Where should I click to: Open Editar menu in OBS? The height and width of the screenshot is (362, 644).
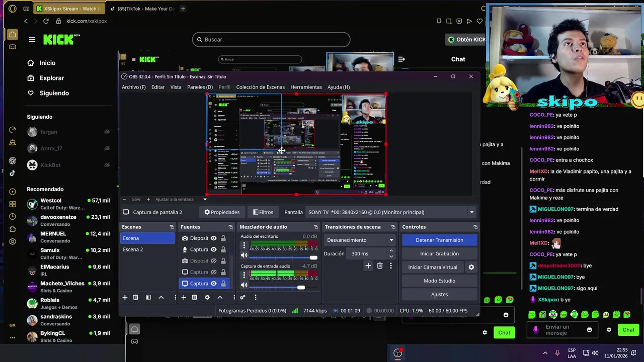coord(158,87)
